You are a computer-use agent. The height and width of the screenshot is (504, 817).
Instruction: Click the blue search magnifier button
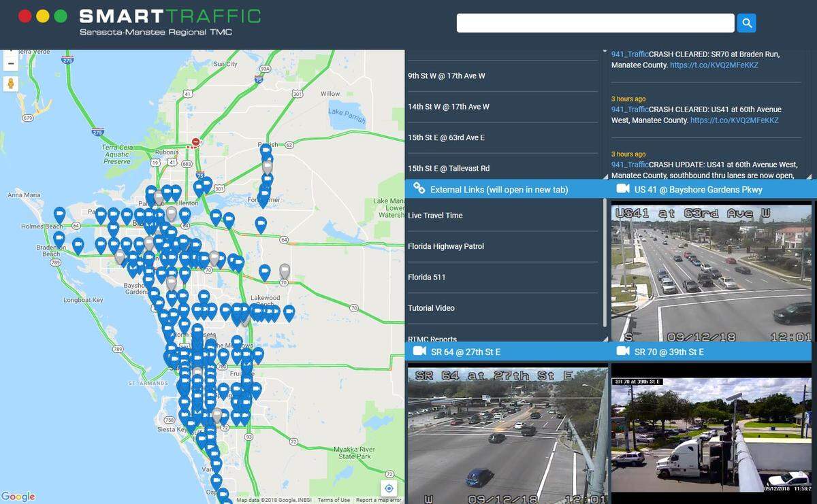(746, 23)
